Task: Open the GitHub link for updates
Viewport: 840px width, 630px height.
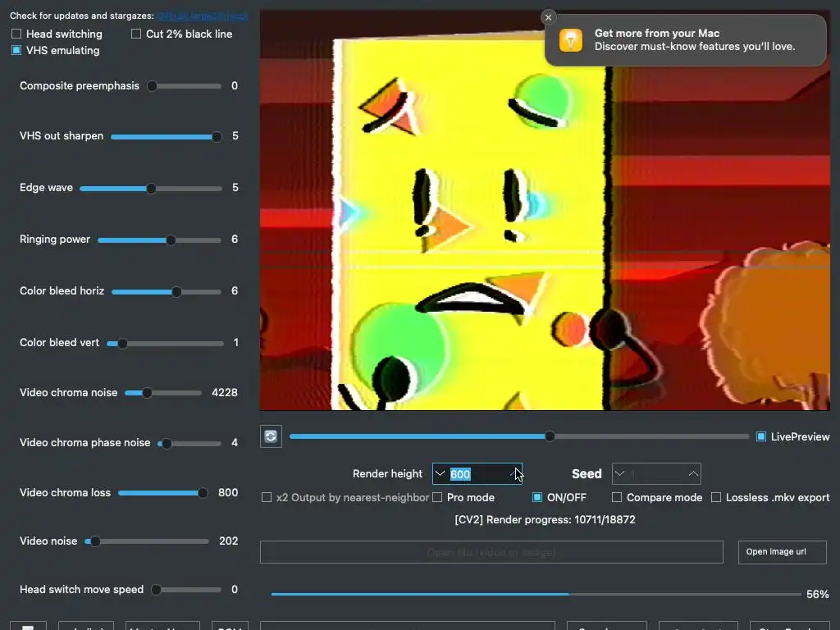Action: click(x=202, y=16)
